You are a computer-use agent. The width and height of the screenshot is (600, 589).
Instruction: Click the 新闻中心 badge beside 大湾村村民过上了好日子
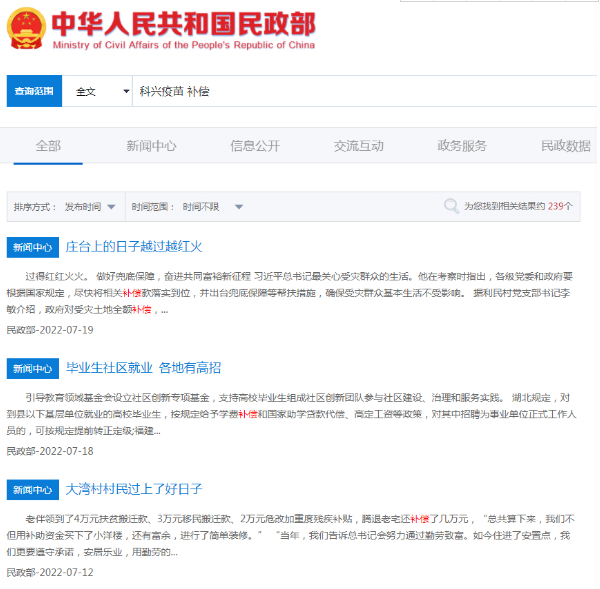(x=32, y=490)
